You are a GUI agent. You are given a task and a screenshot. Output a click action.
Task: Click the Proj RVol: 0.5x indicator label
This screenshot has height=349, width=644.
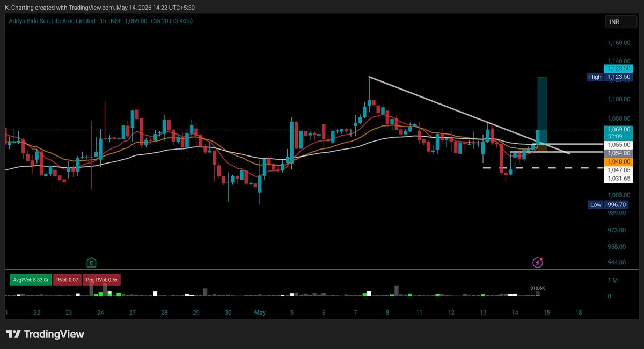[102, 280]
